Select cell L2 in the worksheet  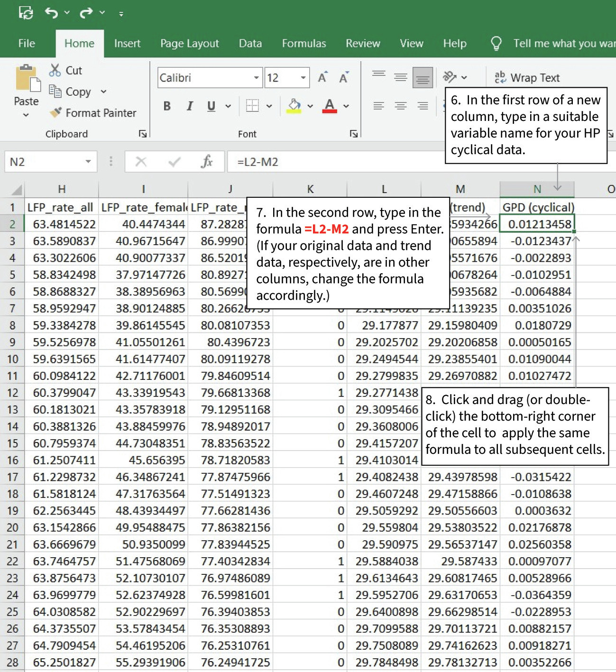pyautogui.click(x=384, y=224)
